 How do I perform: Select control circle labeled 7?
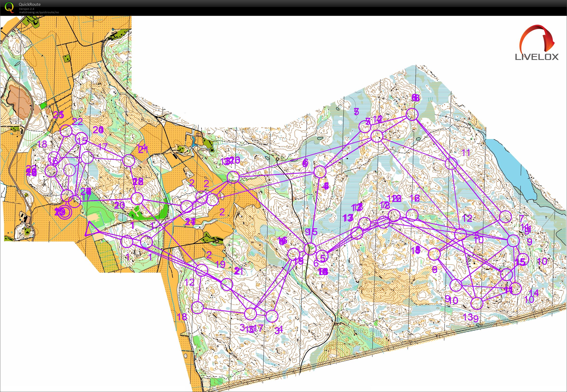506,217
